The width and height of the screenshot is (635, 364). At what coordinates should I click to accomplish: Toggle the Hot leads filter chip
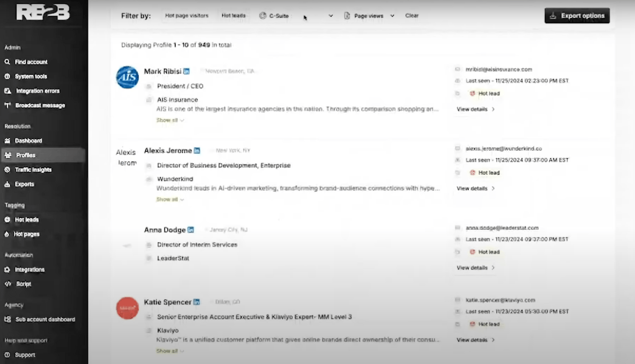233,16
